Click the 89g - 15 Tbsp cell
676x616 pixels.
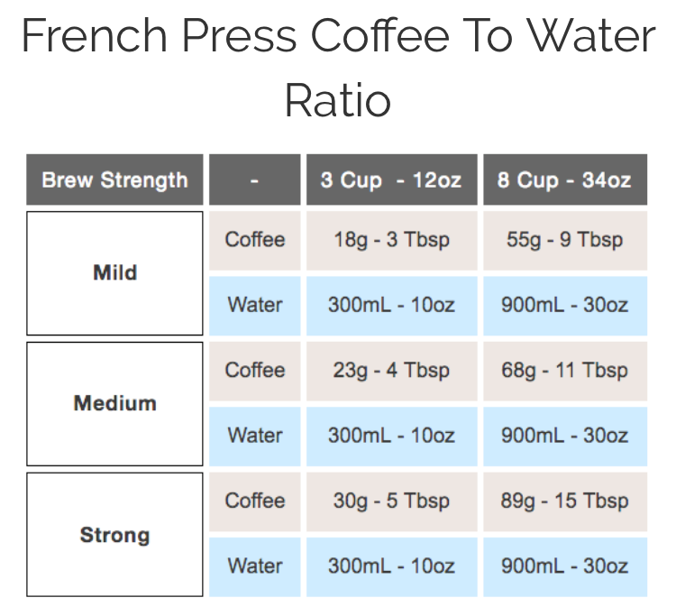coord(564,501)
